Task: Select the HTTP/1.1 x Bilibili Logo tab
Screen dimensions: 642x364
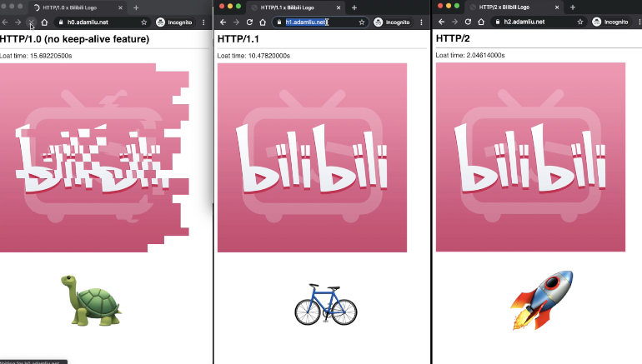Action: click(295, 7)
